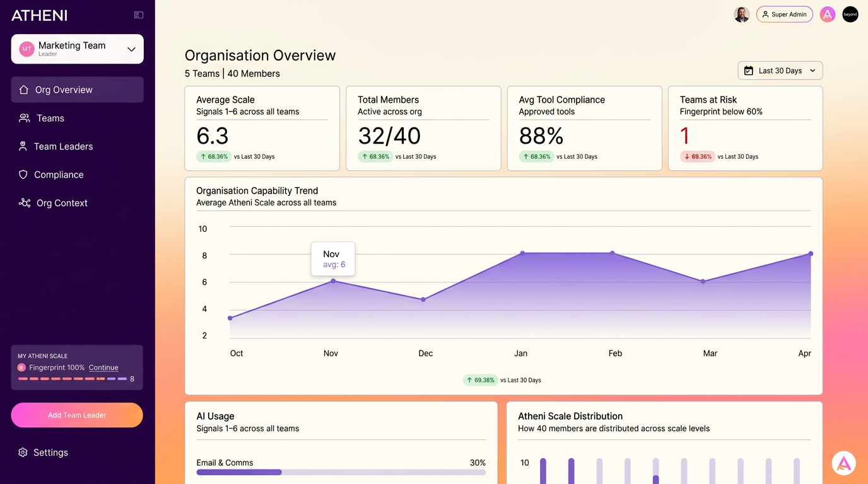
Task: Click the shield icon beside Compliance
Action: 23,175
